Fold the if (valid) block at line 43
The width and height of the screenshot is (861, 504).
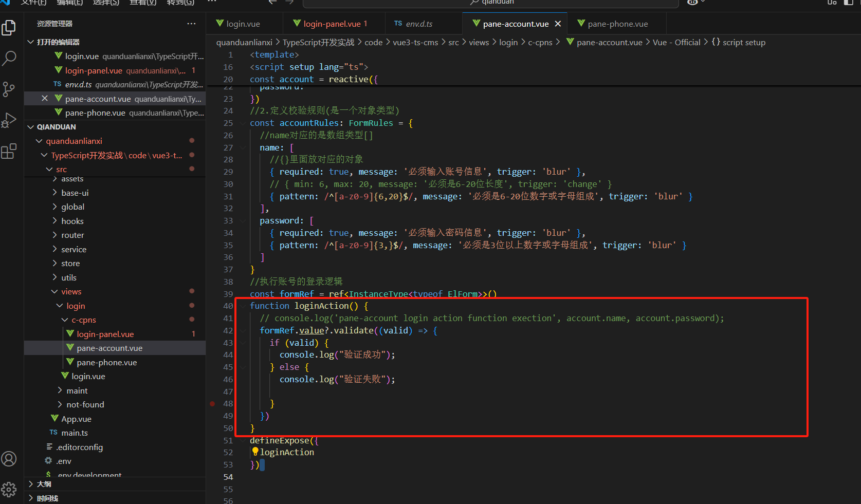[243, 343]
